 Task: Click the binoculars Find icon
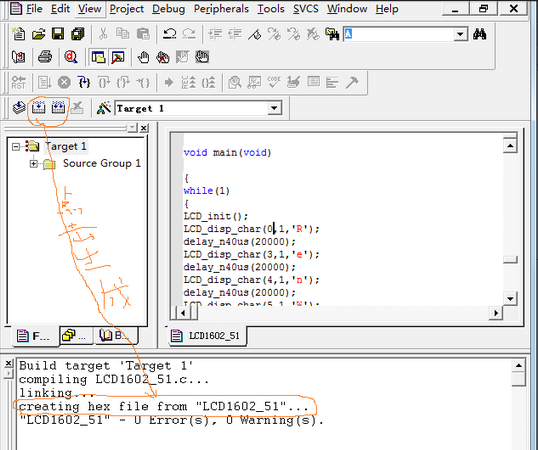coord(479,34)
